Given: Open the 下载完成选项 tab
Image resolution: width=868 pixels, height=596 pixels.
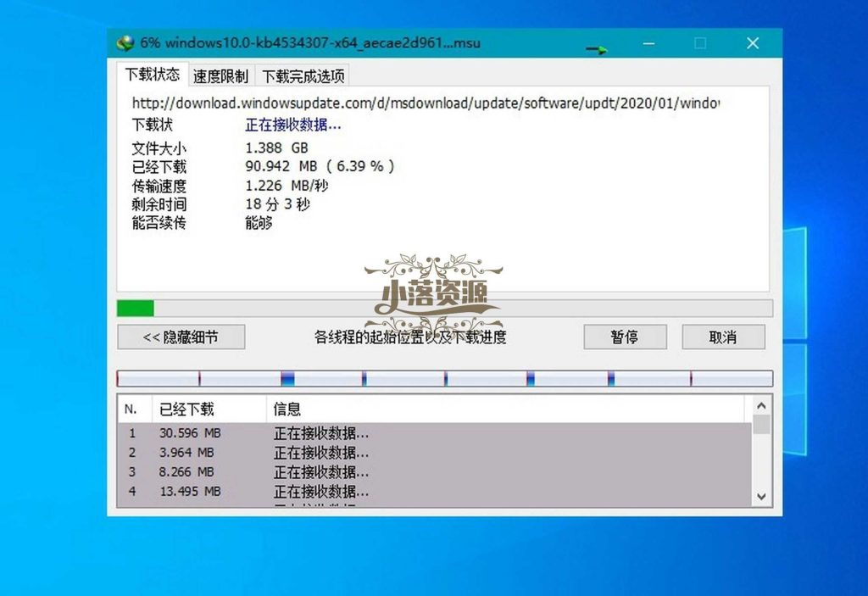Looking at the screenshot, I should pos(303,76).
